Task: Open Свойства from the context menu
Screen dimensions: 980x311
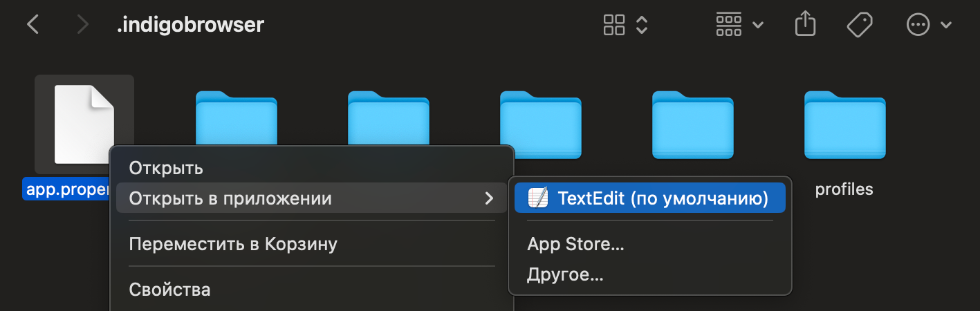Action: tap(169, 289)
